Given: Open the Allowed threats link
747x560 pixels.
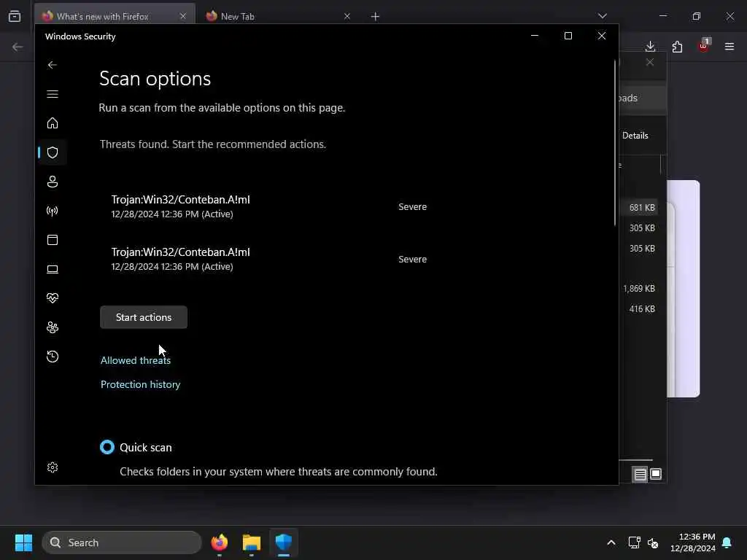Looking at the screenshot, I should click(x=135, y=360).
